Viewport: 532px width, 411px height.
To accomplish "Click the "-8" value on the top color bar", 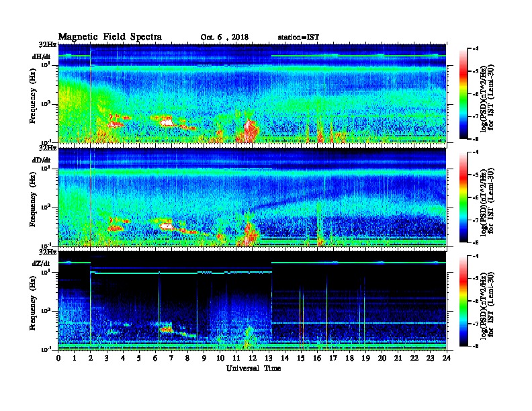I will click(x=476, y=139).
